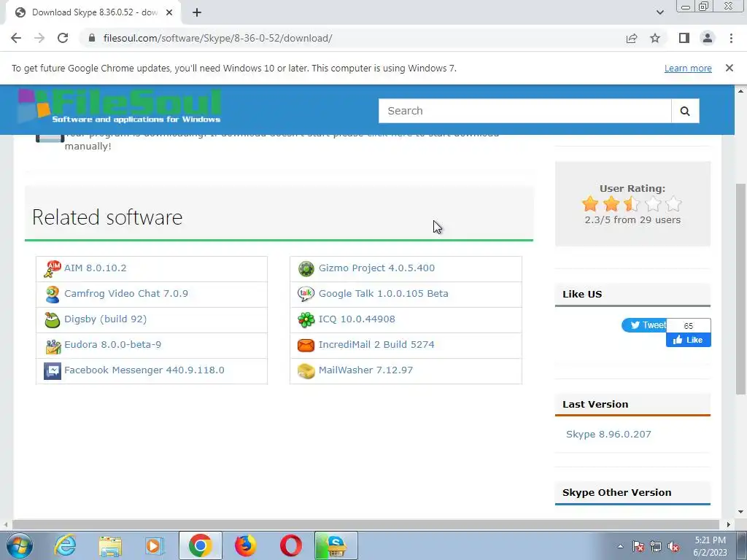Screen dimensions: 747x560
Task: Rate with the fifth star
Action: (673, 204)
